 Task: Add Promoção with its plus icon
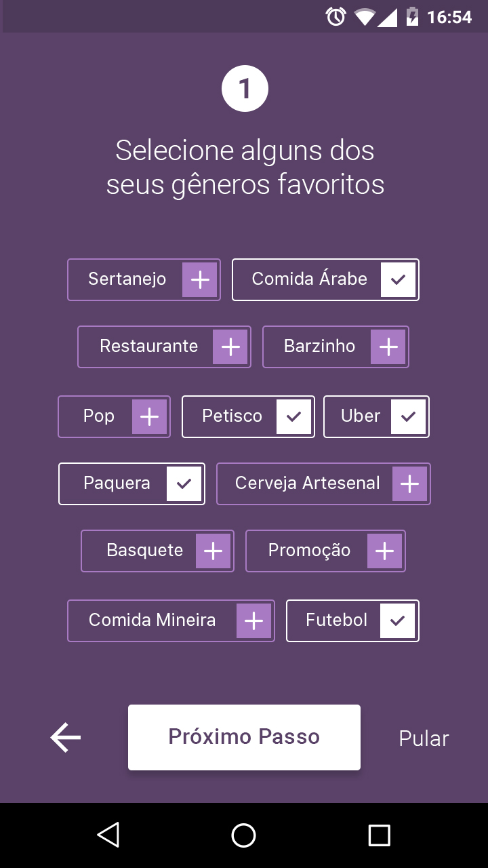[385, 551]
